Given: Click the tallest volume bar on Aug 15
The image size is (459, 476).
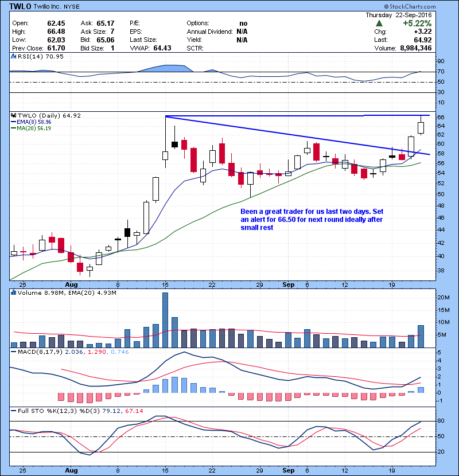Looking at the screenshot, I should [165, 320].
